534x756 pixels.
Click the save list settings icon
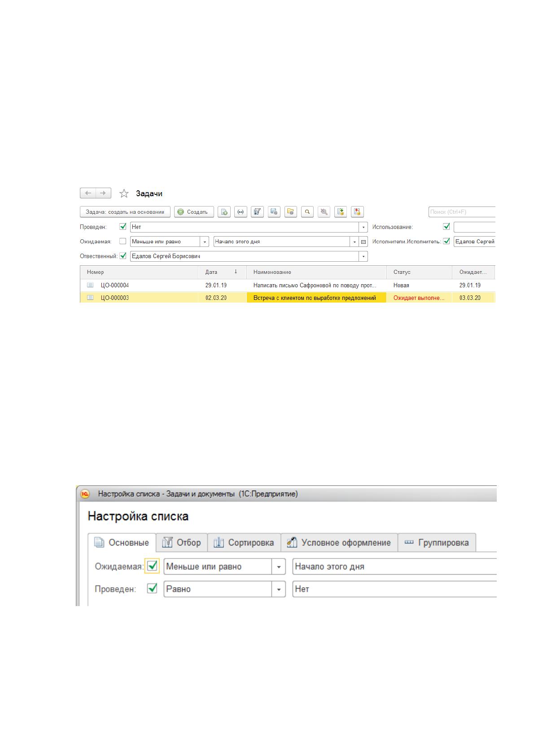[274, 212]
